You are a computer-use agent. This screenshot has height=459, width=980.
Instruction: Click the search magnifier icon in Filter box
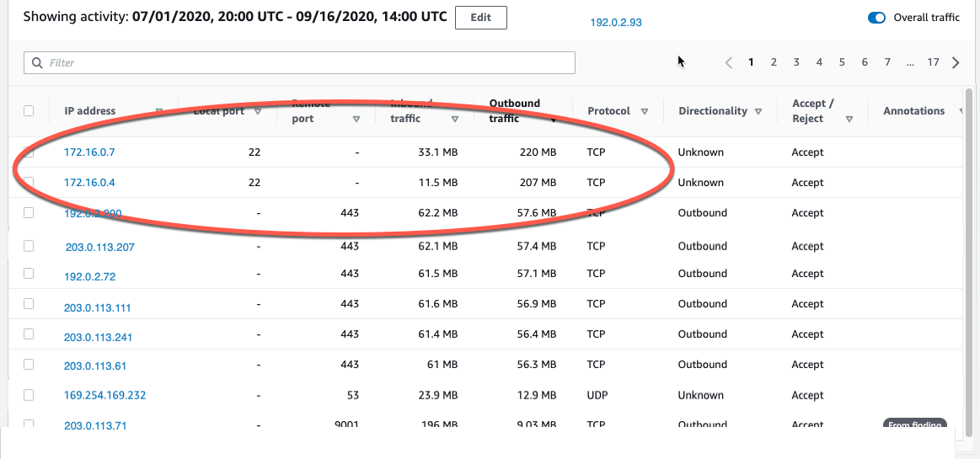tap(37, 62)
